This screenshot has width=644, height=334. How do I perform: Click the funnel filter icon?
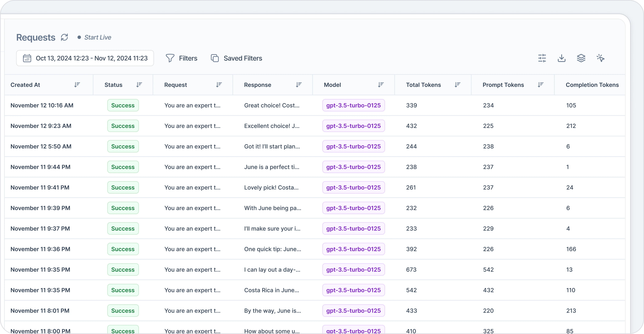pos(170,58)
